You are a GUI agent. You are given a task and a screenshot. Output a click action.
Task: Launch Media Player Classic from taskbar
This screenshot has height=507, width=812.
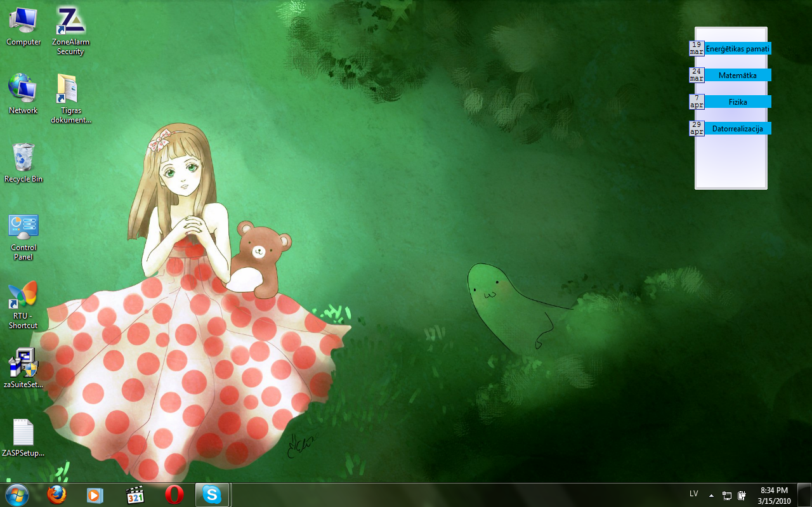(x=135, y=494)
